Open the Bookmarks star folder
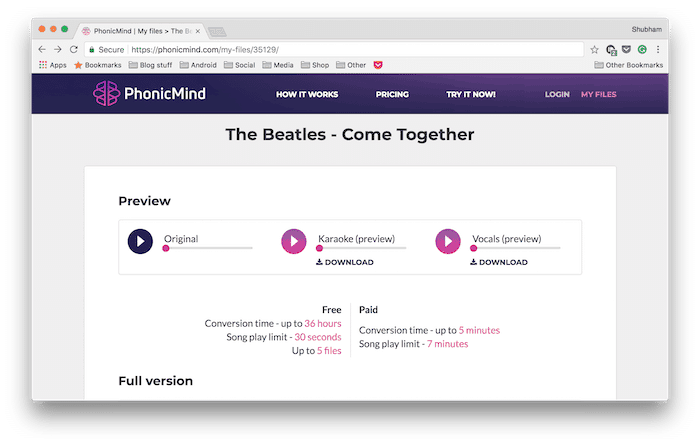Viewport: 700px width, 446px height. pyautogui.click(x=97, y=65)
